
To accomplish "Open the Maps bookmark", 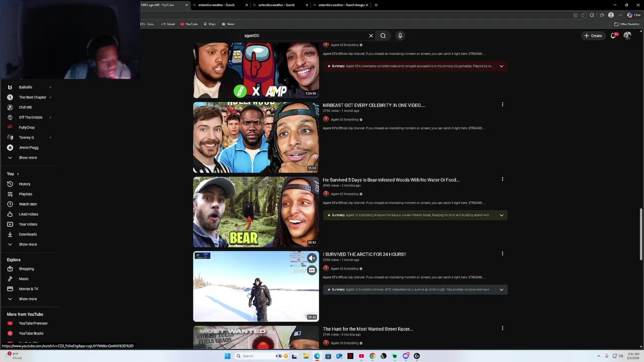I will (210, 24).
